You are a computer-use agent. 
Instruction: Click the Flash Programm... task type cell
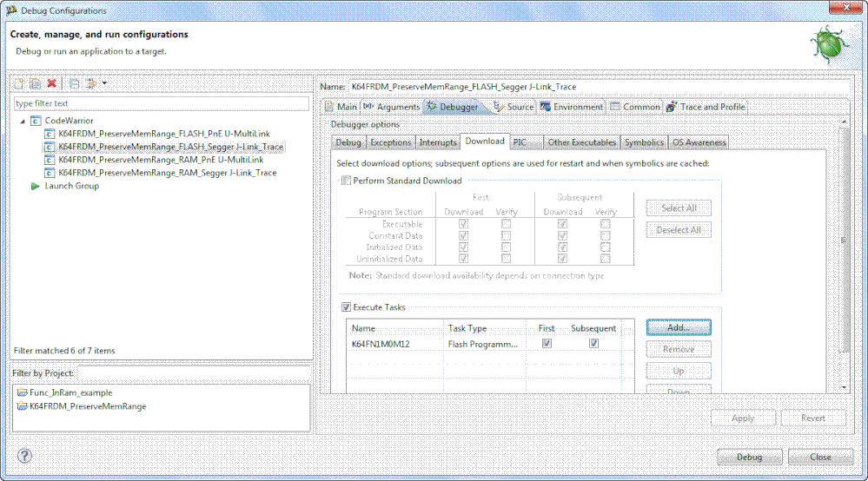pos(483,344)
